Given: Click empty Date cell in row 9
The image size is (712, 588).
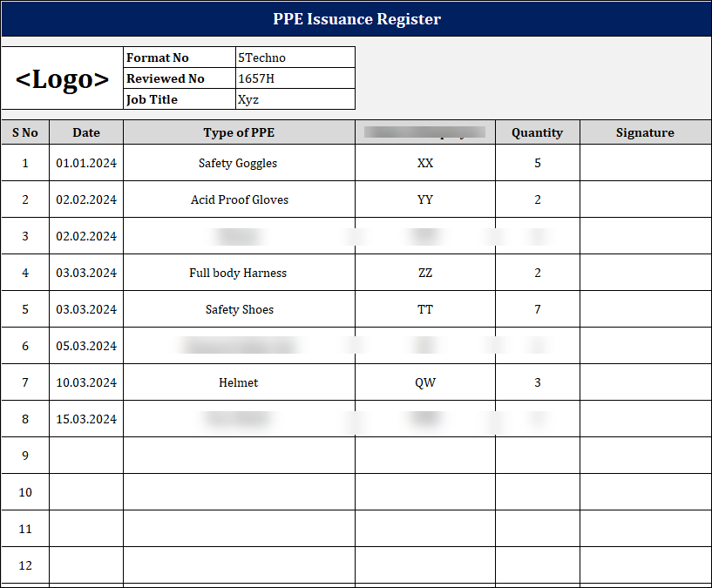Looking at the screenshot, I should [x=86, y=456].
